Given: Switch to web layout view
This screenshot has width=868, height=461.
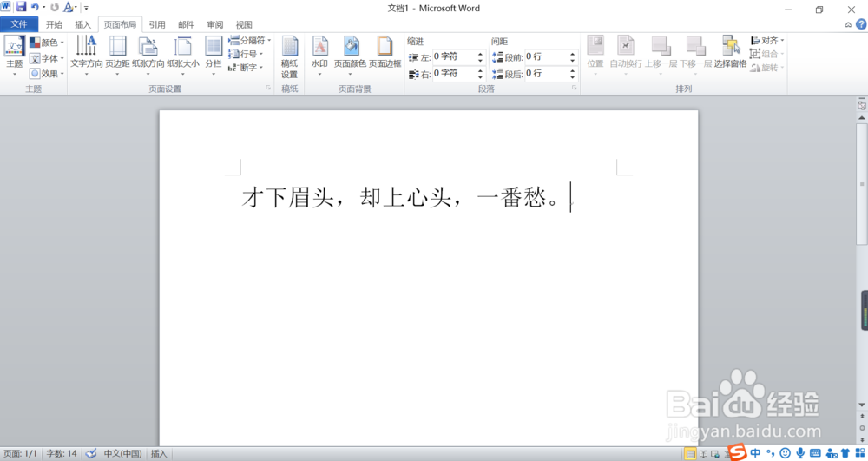Looking at the screenshot, I should tap(715, 454).
